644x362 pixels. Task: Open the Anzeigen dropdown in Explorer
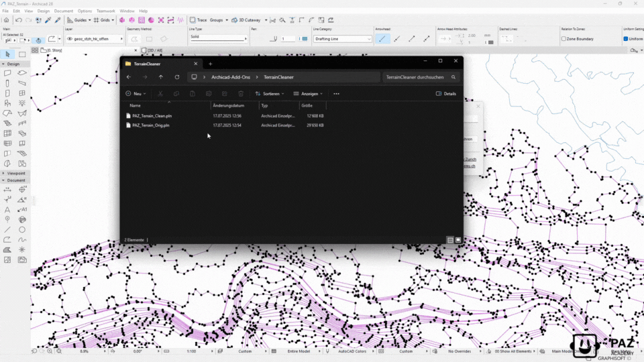[x=308, y=94]
